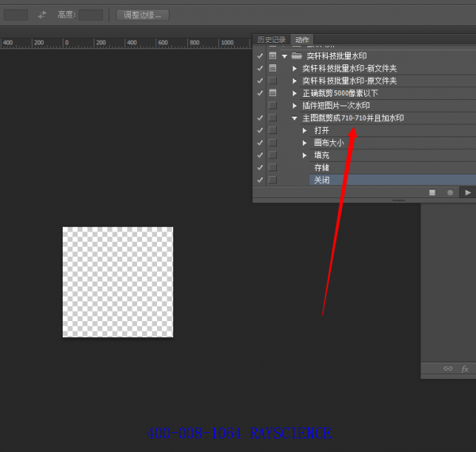Viewport: 476px width, 452px height.
Task: Swap width and height arrows icon
Action: (42, 14)
